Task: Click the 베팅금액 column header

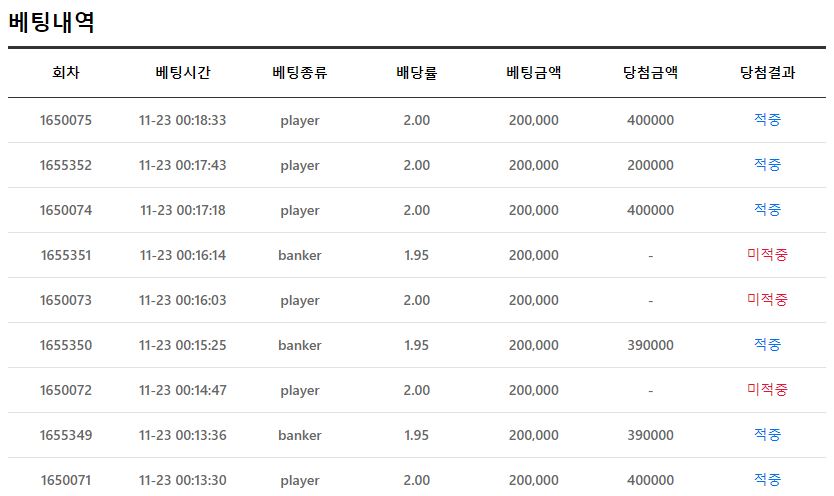Action: pos(533,72)
